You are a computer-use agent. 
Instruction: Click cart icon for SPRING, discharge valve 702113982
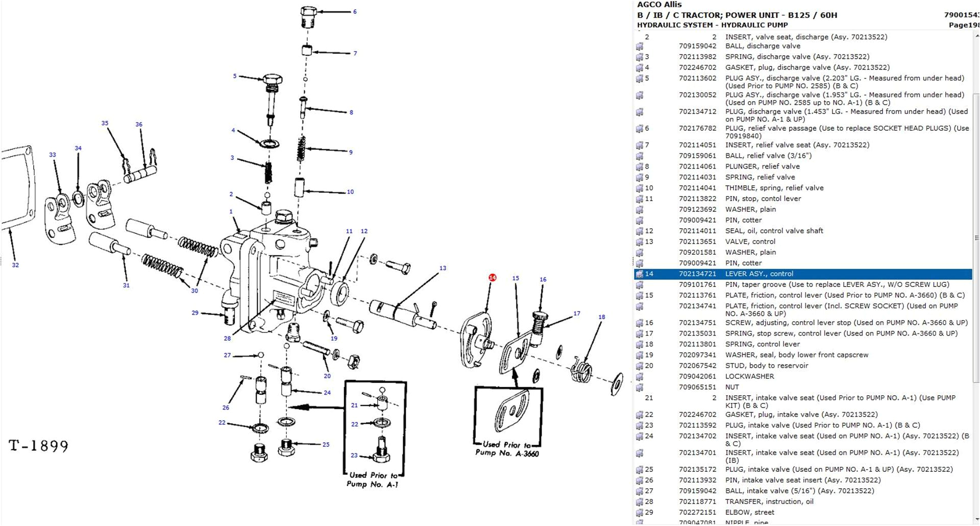[x=639, y=57]
